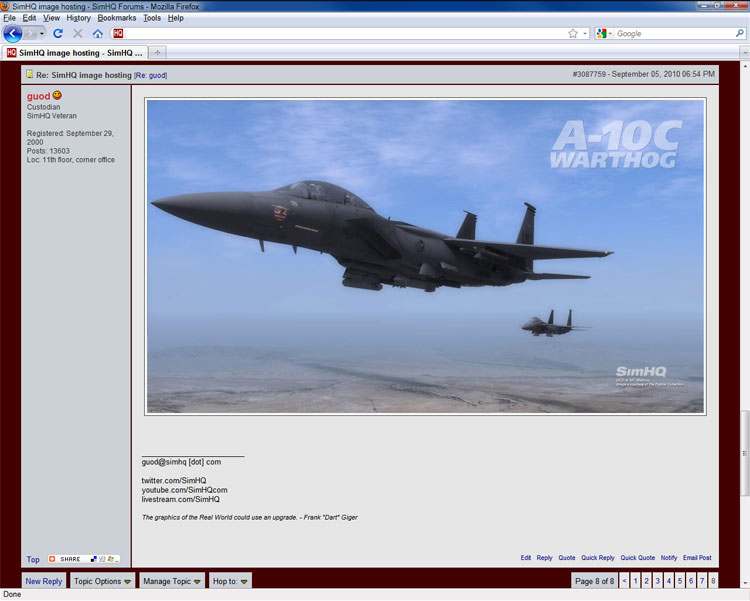Click the livestream.com/SimHQ signature text
Image resolution: width=750 pixels, height=601 pixels.
coord(180,499)
